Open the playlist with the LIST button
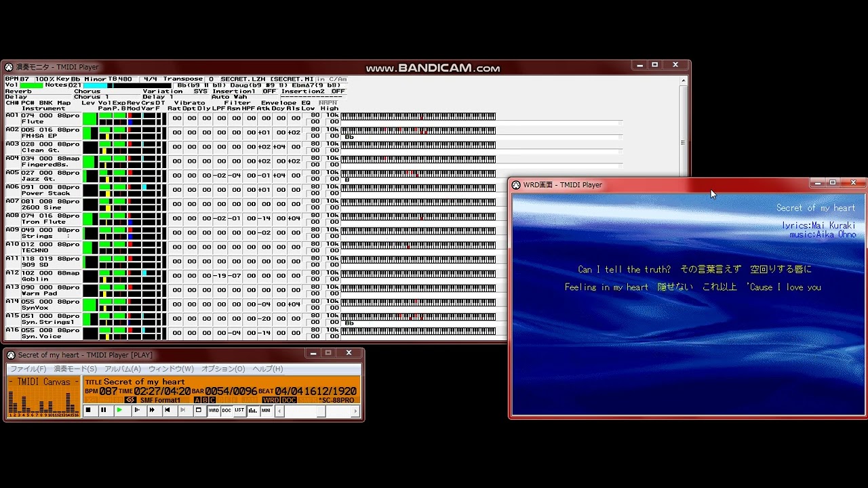868x488 pixels. pyautogui.click(x=239, y=410)
